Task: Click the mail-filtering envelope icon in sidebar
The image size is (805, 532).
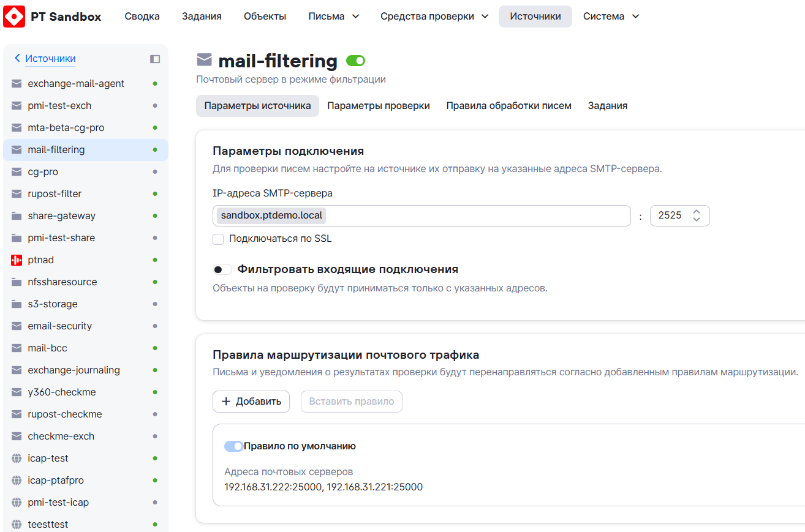Action: click(17, 150)
